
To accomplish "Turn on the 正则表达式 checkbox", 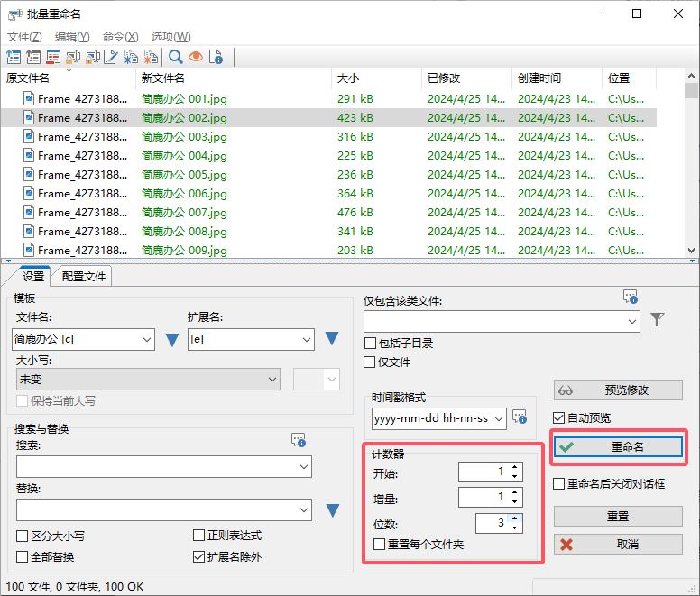I will 198,535.
